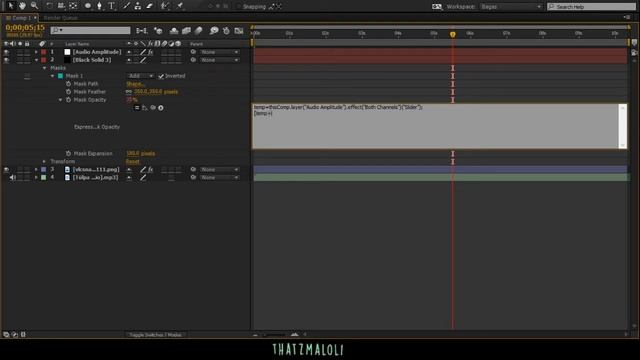The height and width of the screenshot is (360, 640).
Task: Hide the png image layer 3
Action: 6,169
